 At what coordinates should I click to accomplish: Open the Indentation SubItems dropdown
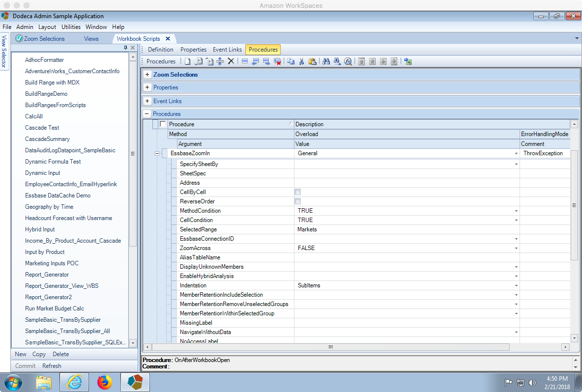[x=516, y=285]
